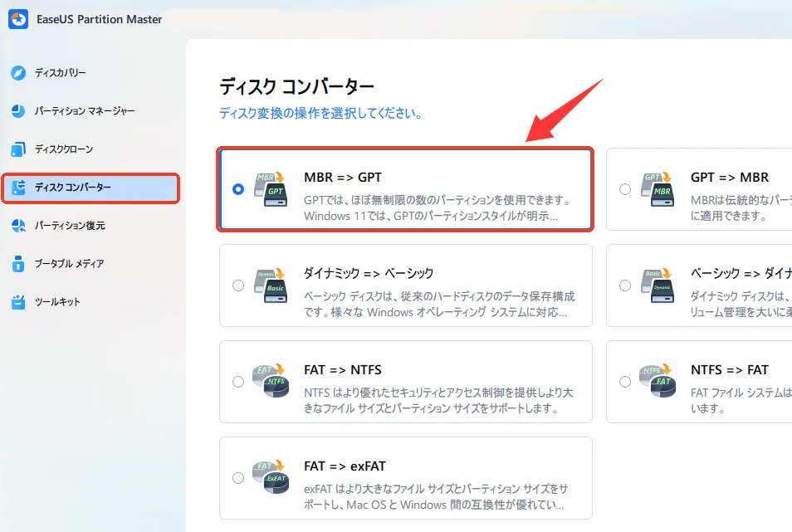Click the ディスカバリー compass icon

[18, 73]
